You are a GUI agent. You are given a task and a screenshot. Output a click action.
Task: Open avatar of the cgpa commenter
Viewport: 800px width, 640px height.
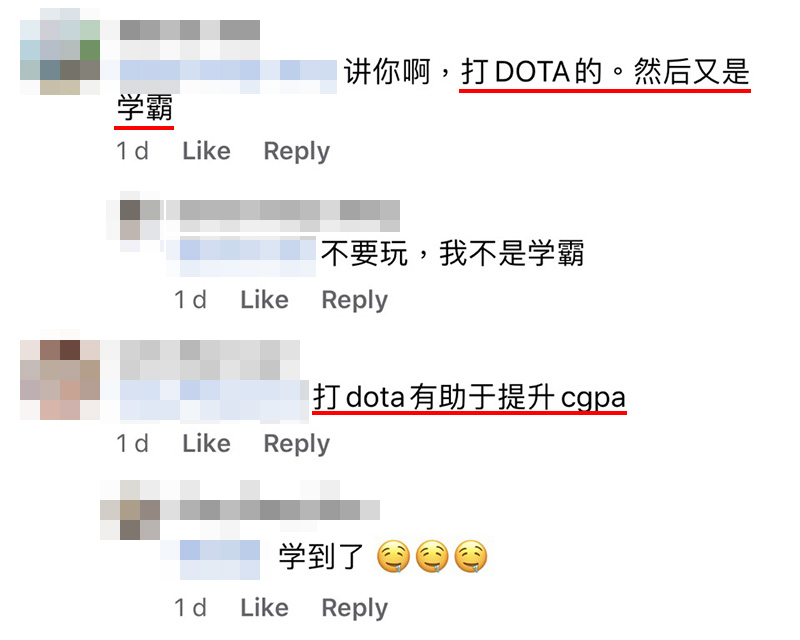coord(60,380)
